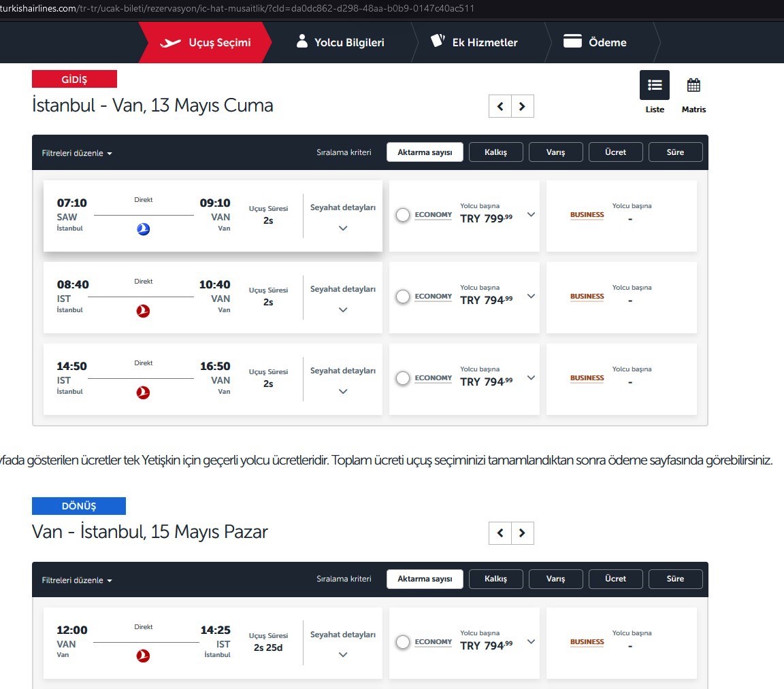Sort outbound flights by Ücret

click(x=615, y=152)
